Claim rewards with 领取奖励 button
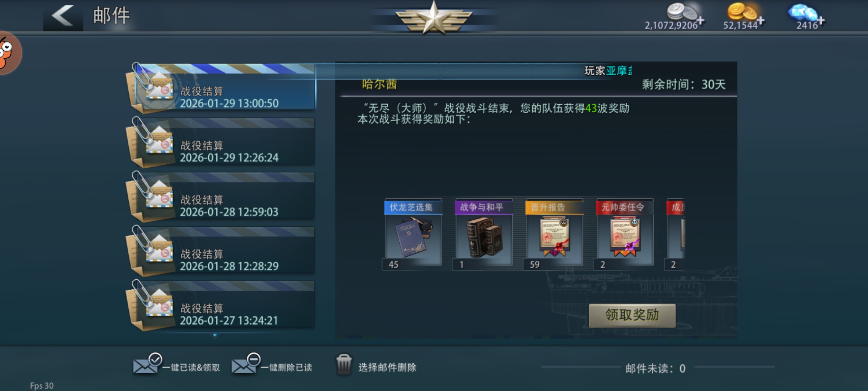The image size is (868, 391). tap(632, 315)
